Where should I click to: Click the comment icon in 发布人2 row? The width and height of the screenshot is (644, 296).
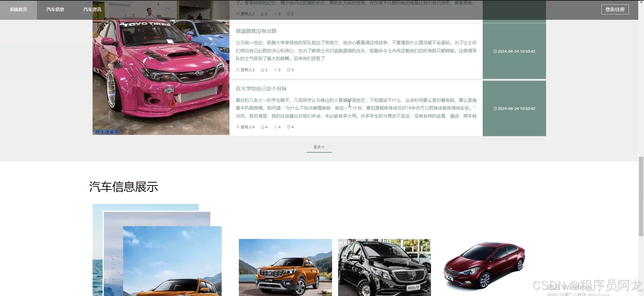coord(289,14)
